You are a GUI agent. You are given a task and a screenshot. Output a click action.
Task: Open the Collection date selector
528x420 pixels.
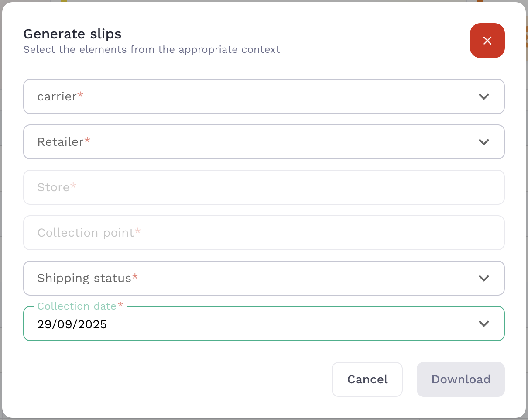(x=264, y=324)
